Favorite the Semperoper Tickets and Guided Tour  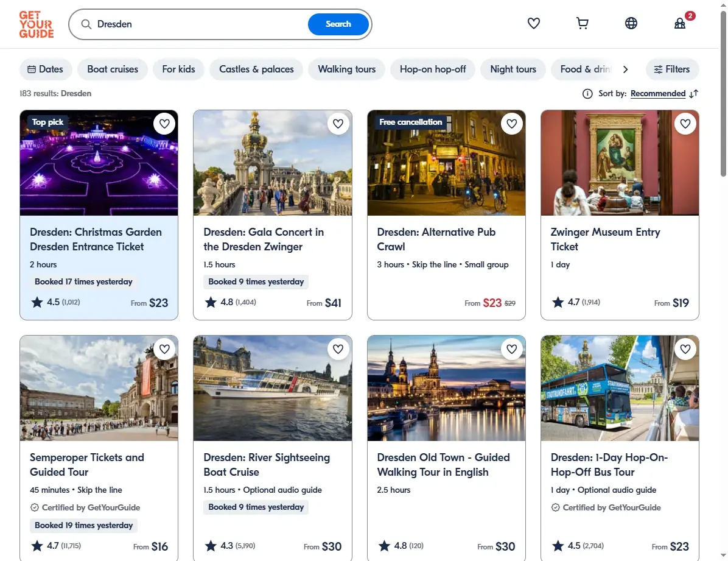[164, 349]
